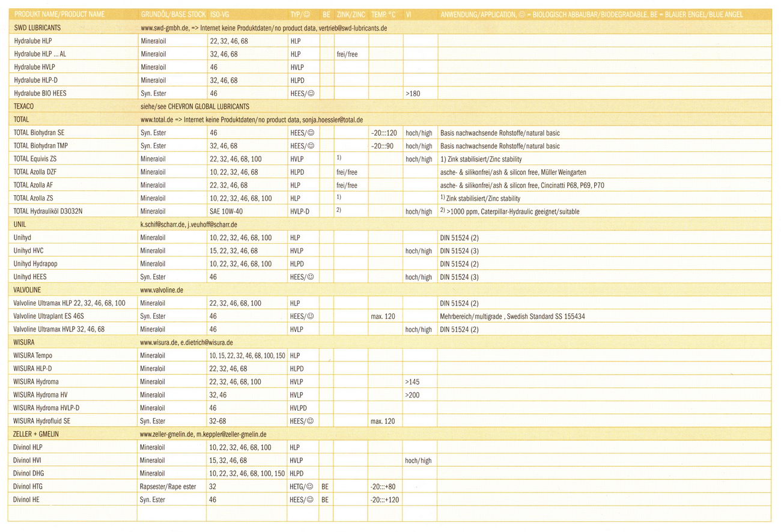Click the smiley in the TOTAL Biohydran TMP row
The width and height of the screenshot is (781, 532).
coord(311,146)
